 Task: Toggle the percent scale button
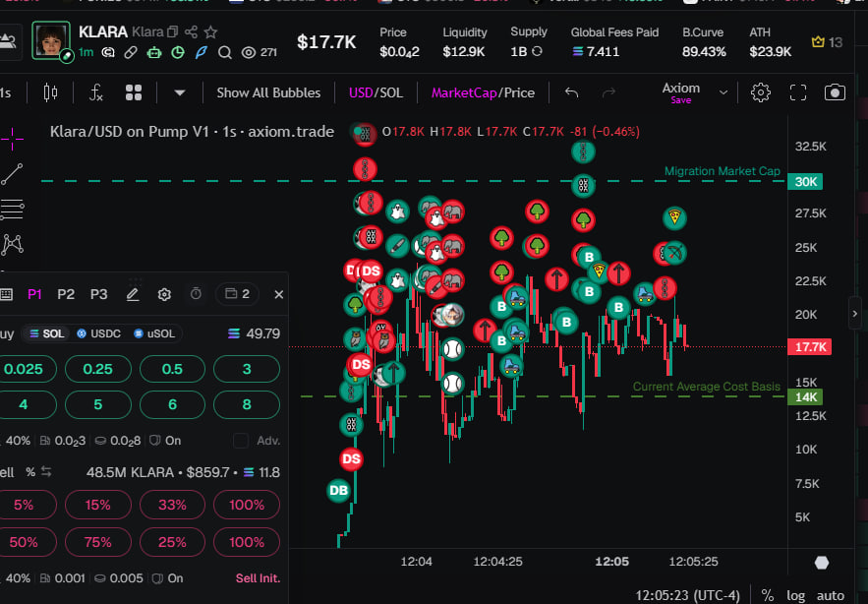coord(768,596)
